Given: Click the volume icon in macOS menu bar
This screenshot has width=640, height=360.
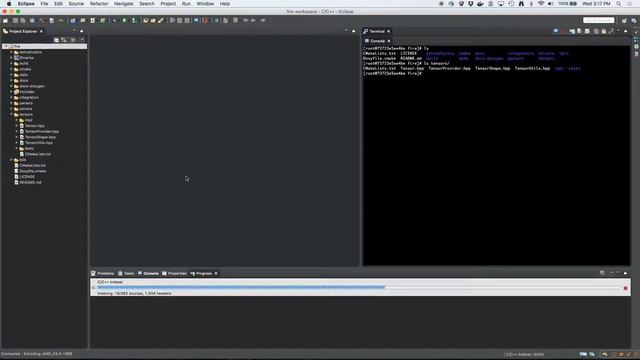Looking at the screenshot, I should (x=551, y=4).
